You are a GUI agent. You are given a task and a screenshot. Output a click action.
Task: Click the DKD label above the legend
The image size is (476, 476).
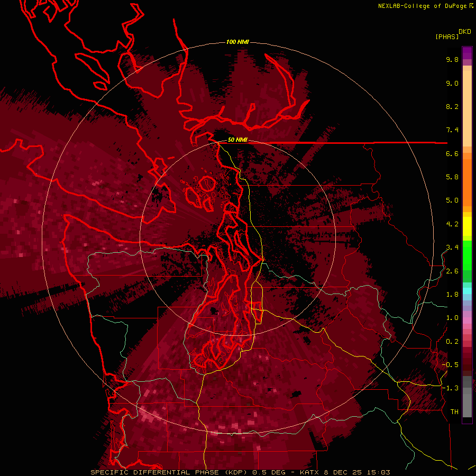(465, 32)
